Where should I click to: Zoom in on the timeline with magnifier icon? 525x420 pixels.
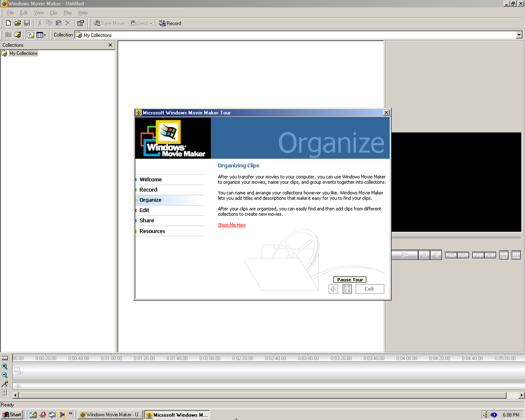pyautogui.click(x=4, y=367)
